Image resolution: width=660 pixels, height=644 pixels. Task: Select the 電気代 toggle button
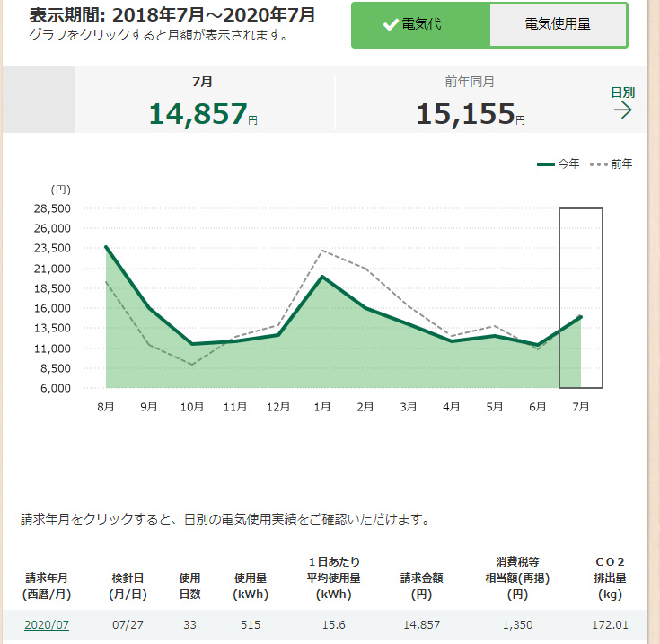click(420, 25)
